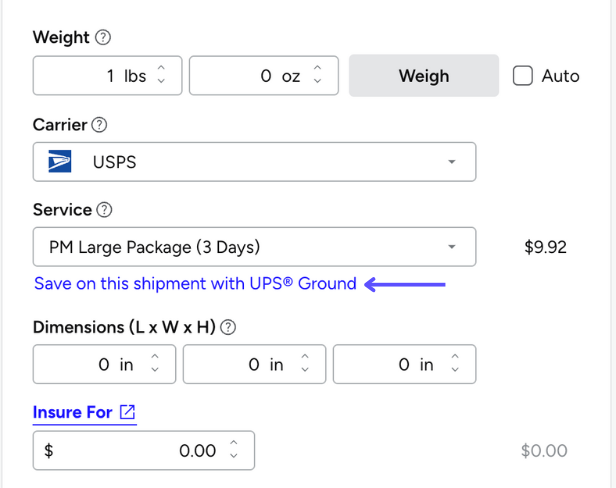Image resolution: width=616 pixels, height=488 pixels.
Task: Click the Service help question mark icon
Action: pyautogui.click(x=105, y=210)
